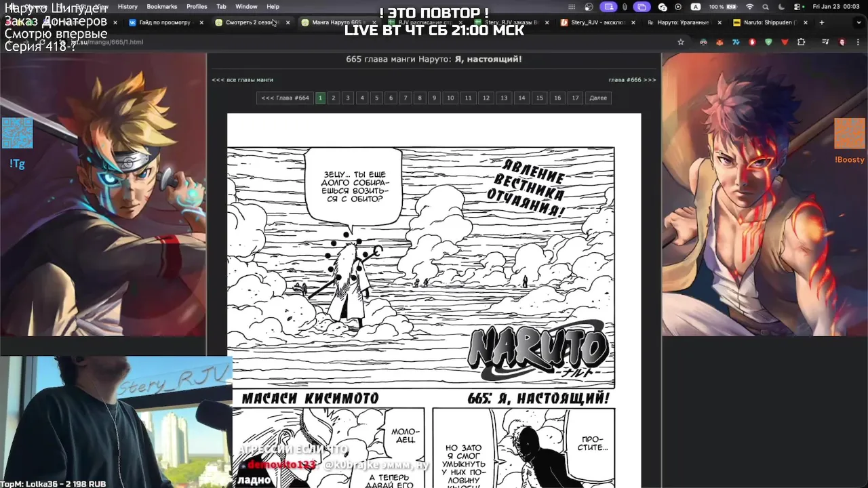Open manga page 11

pos(468,98)
